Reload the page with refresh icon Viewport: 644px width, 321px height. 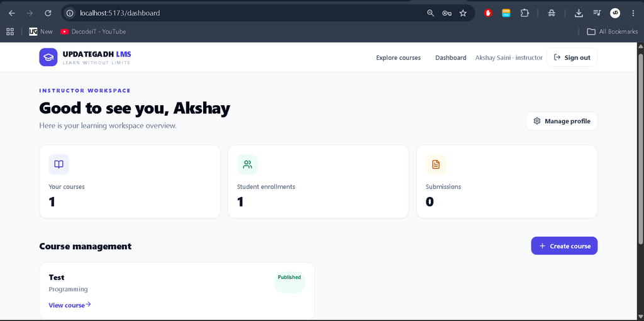coord(48,13)
